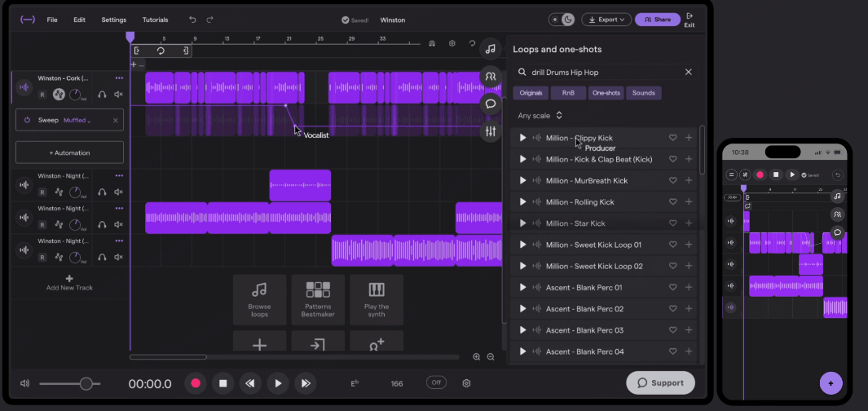Open the collaborators panel icon

pyautogui.click(x=490, y=76)
